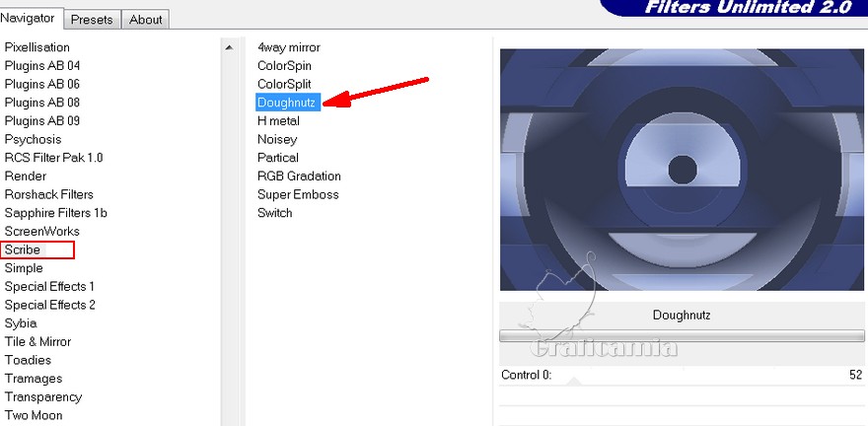Select Sapphire Filters 1b category
The width and height of the screenshot is (868, 426).
[x=56, y=213]
